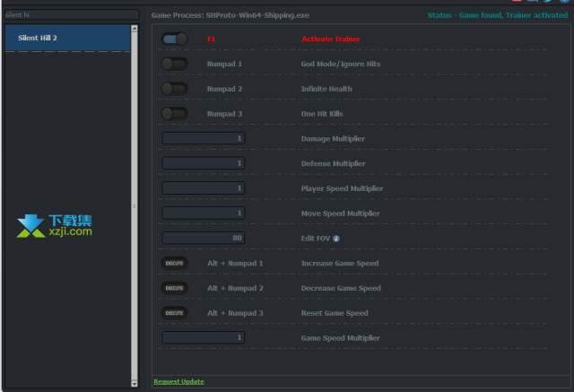
Task: Click the One Hit Kills label
Action: pos(322,114)
